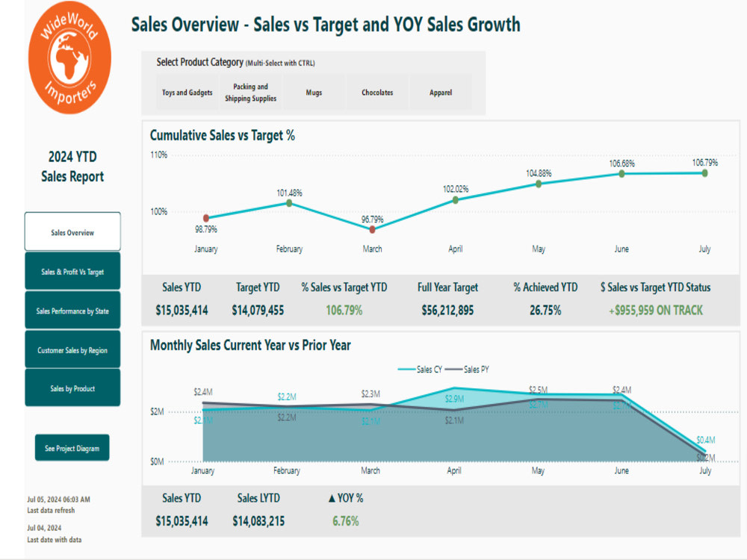747x560 pixels.
Task: Click the July 106.79% data point
Action: click(x=704, y=173)
